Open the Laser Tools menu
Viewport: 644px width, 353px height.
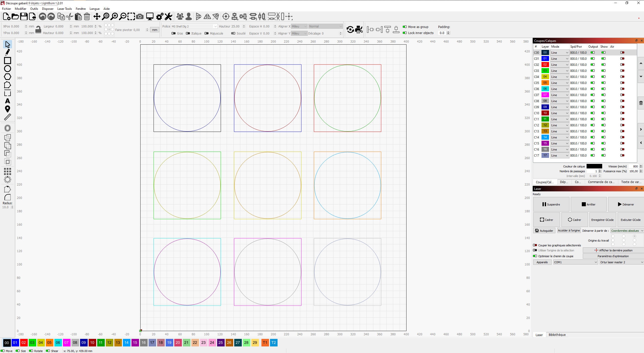(64, 9)
